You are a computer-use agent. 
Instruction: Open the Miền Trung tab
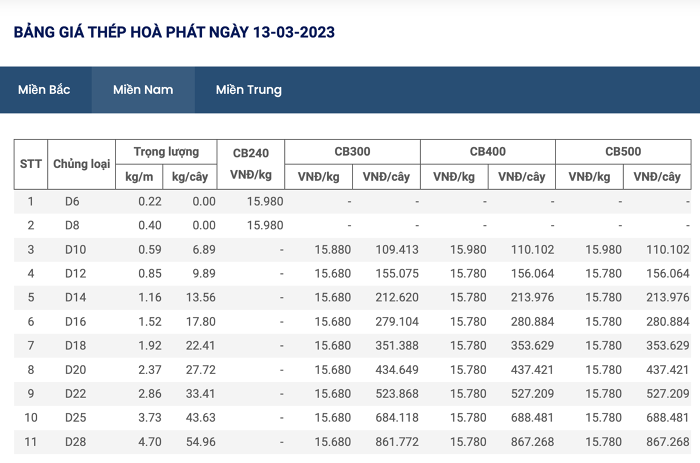click(x=249, y=90)
